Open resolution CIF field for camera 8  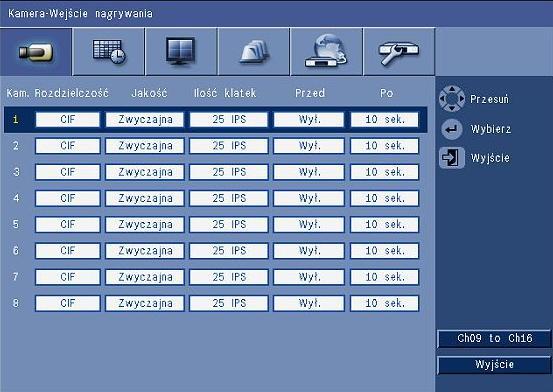coord(68,303)
